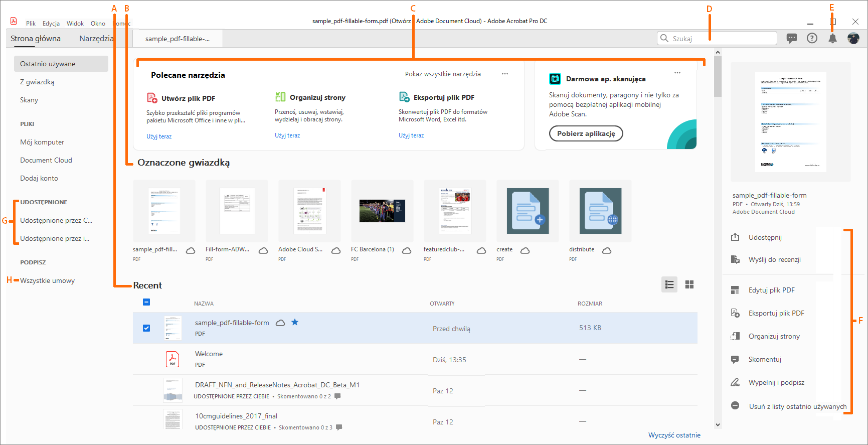Click cloud icon under FC Barcelona (1) thumbnail

[407, 250]
